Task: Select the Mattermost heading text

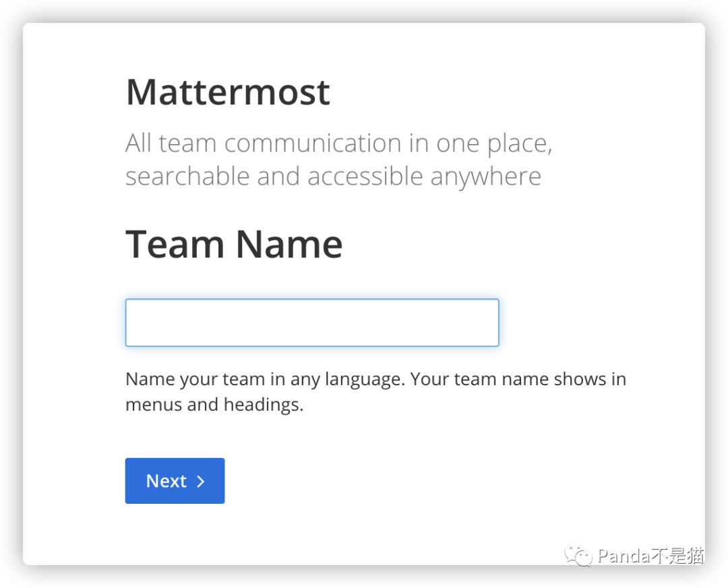Action: pos(228,92)
